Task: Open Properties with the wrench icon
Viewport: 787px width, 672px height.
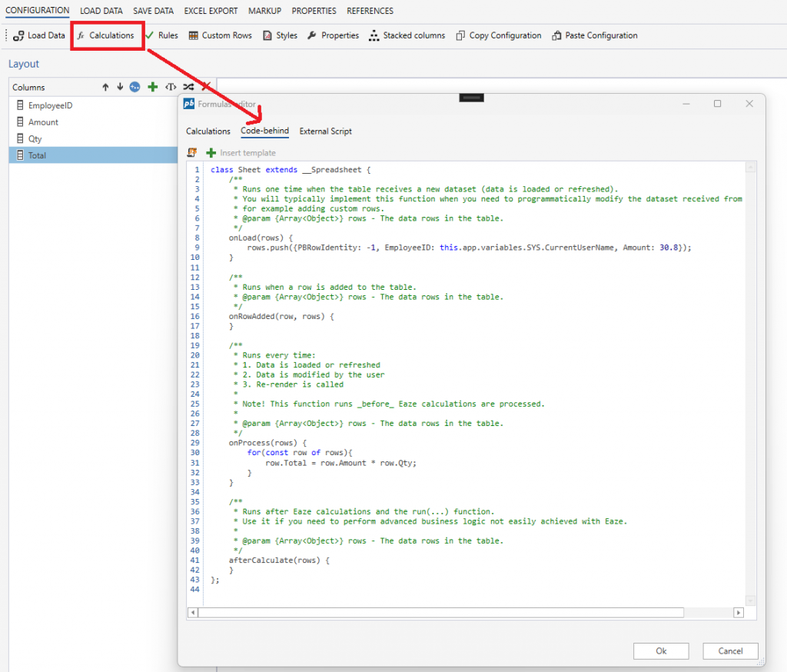Action: click(334, 35)
